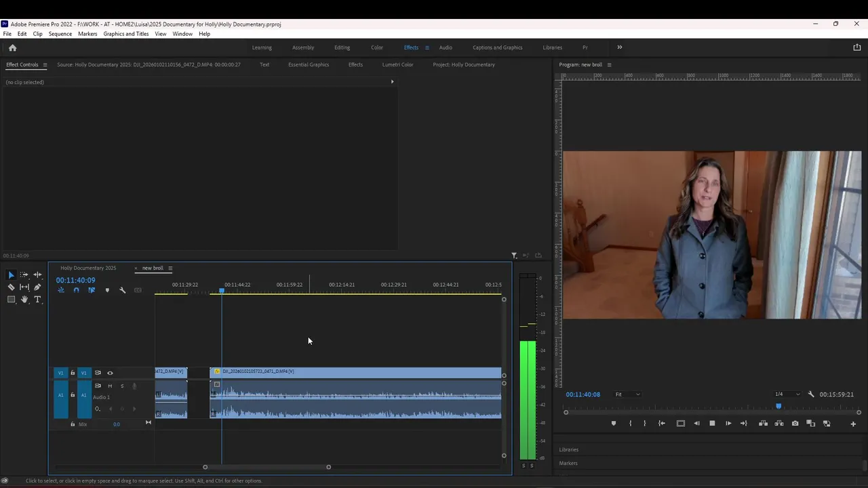Select the Track Select Forward tool
Screen dimensions: 868x488
tap(24, 274)
